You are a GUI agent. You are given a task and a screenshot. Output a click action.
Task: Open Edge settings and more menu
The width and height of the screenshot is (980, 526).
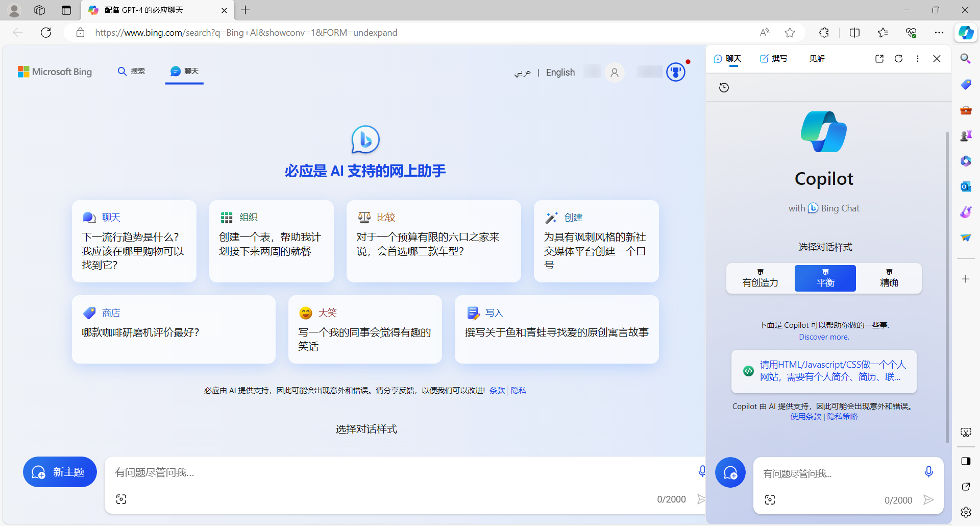pos(939,33)
